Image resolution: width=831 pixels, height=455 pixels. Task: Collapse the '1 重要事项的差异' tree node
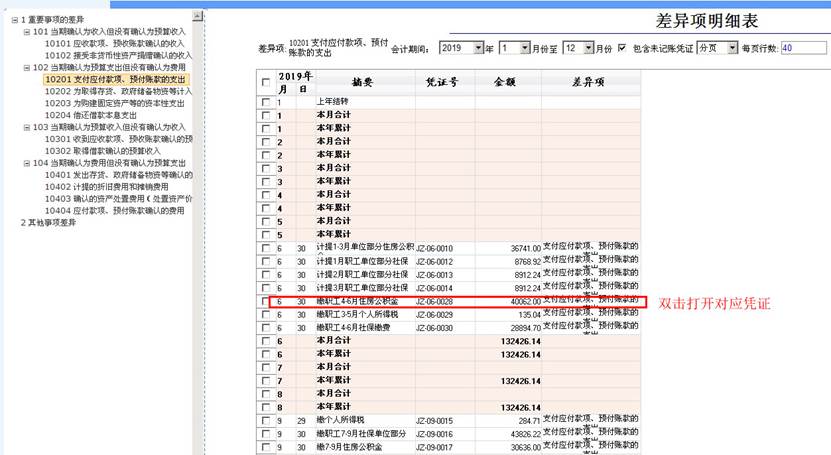(13, 20)
